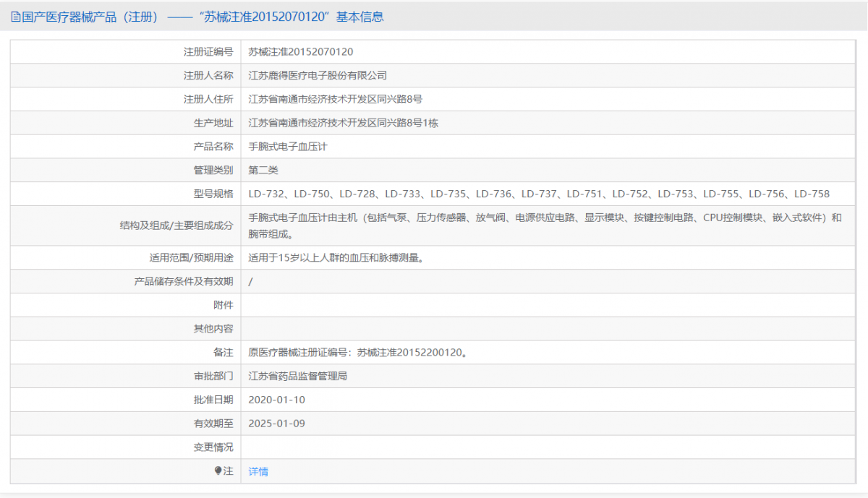The image size is (868, 498).
Task: Click the 变更情况 row label
Action: pos(216,447)
